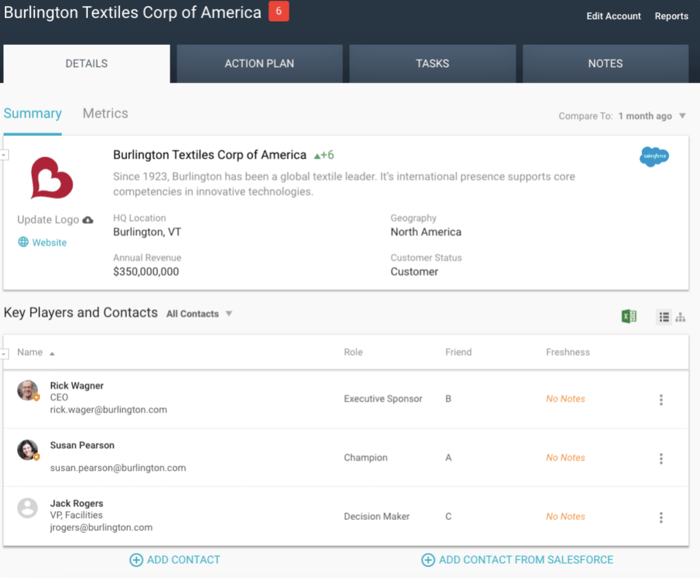This screenshot has width=700, height=578.
Task: Open the All Contacts filter dropdown
Action: pos(199,314)
